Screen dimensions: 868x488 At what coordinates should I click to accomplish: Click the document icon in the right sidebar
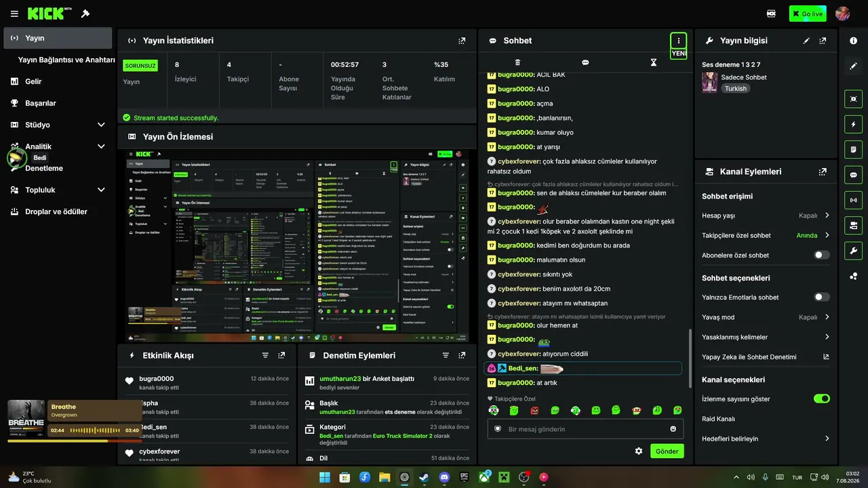tap(853, 149)
